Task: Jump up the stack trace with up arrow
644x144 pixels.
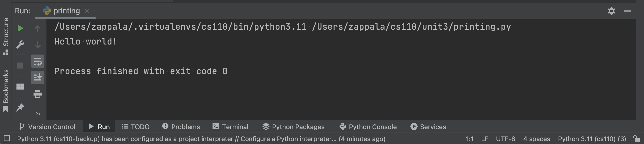Action: [x=38, y=29]
